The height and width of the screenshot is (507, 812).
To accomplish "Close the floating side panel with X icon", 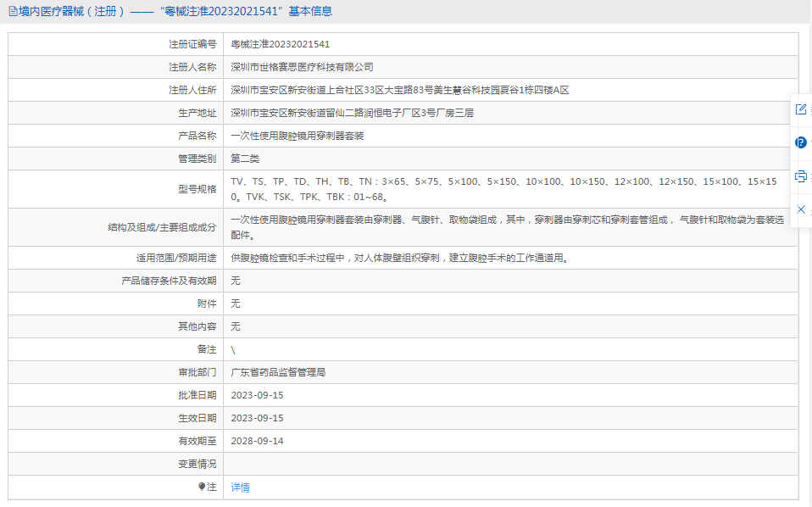I will point(801,209).
